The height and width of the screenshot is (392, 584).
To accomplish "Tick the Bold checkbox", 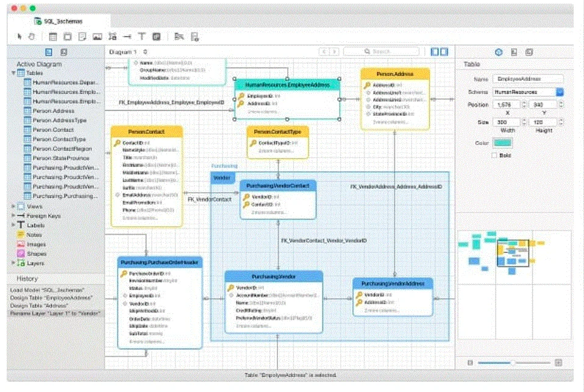I will pos(494,155).
